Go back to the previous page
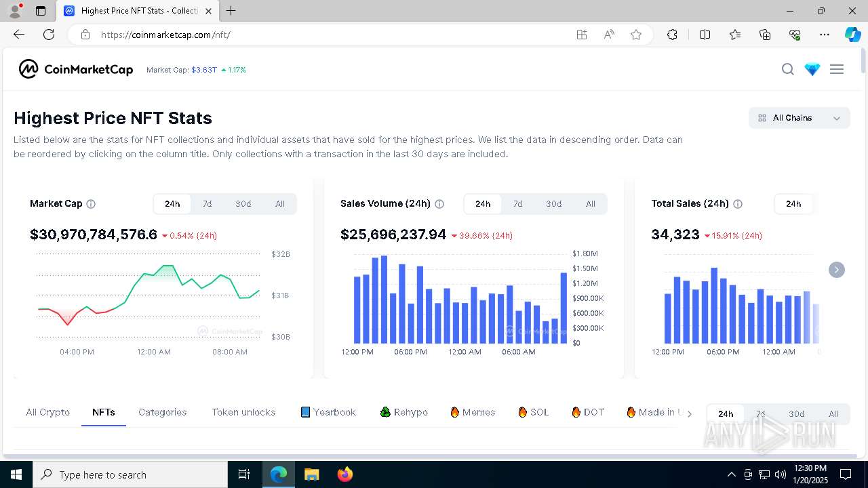This screenshot has width=868, height=488. 19,35
